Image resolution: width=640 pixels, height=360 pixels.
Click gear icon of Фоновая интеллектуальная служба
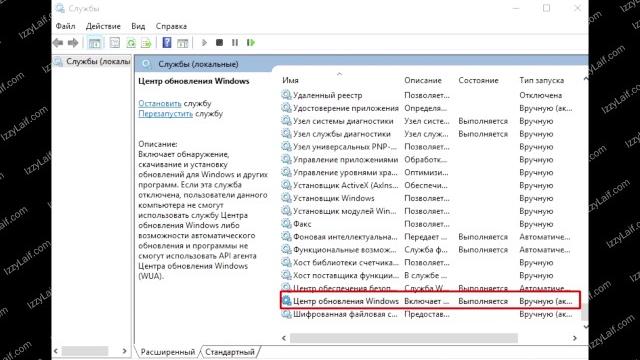[286, 237]
